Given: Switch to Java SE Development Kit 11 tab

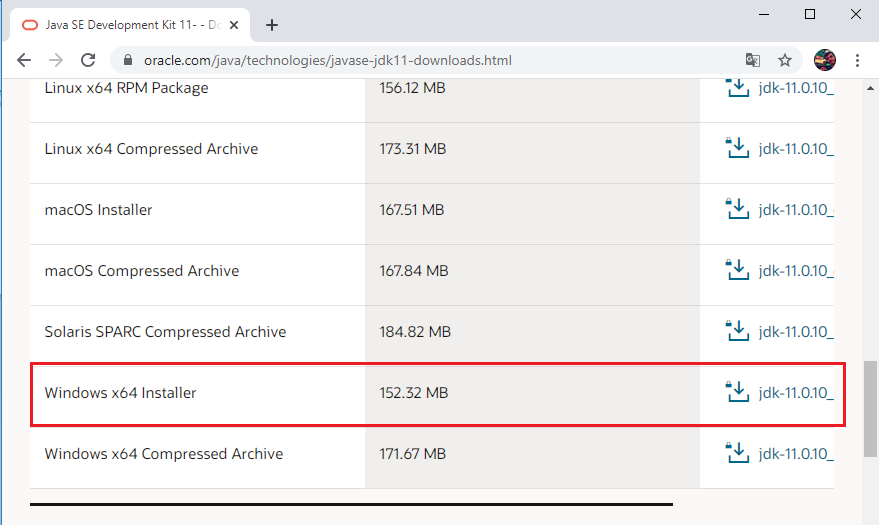Looking at the screenshot, I should 129,25.
